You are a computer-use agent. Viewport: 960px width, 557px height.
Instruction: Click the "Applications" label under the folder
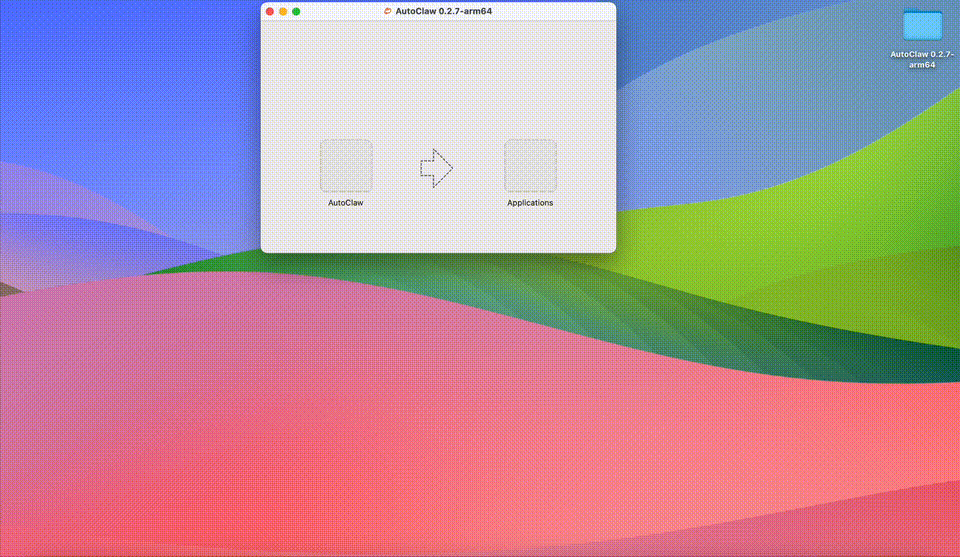coord(530,203)
